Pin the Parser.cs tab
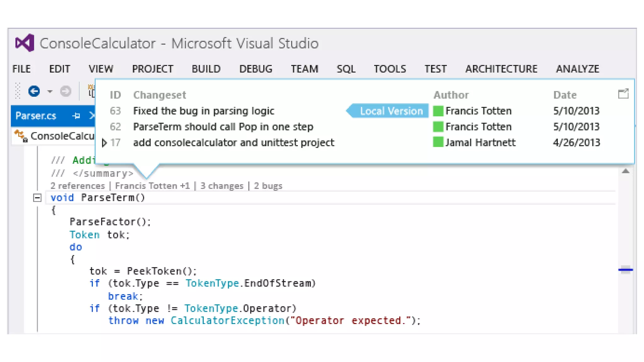 click(76, 116)
